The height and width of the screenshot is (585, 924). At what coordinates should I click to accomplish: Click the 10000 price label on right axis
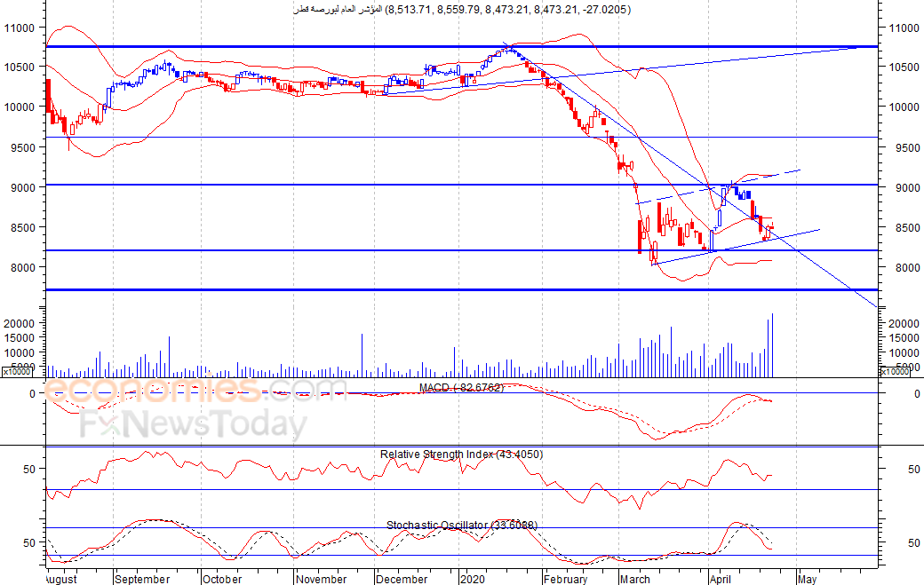pos(904,107)
